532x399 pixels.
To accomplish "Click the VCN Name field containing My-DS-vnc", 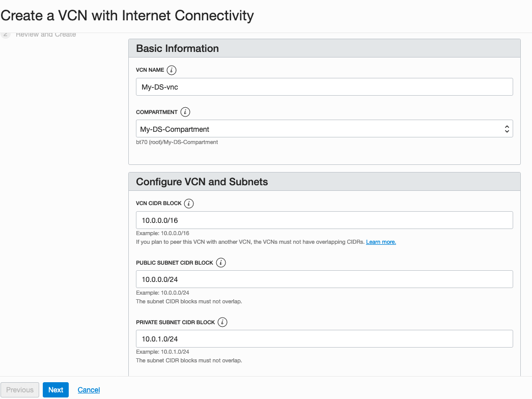I will [x=324, y=87].
